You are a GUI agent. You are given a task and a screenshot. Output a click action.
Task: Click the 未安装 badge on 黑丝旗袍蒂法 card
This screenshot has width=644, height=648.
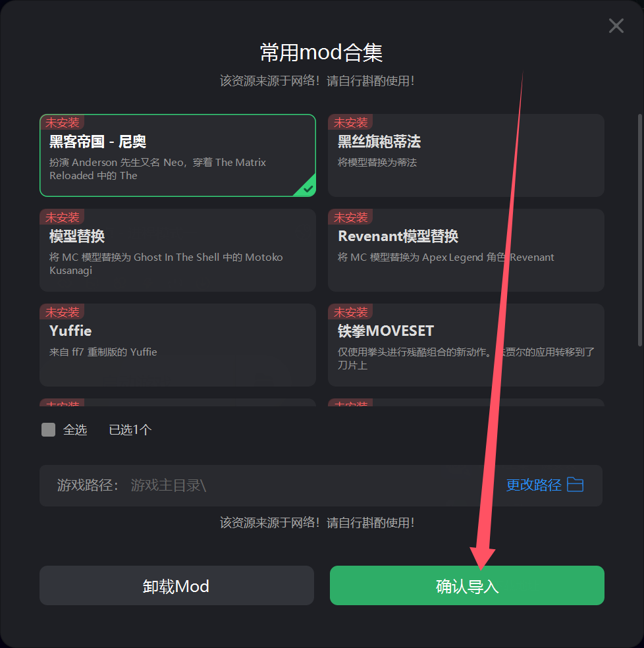pos(350,122)
